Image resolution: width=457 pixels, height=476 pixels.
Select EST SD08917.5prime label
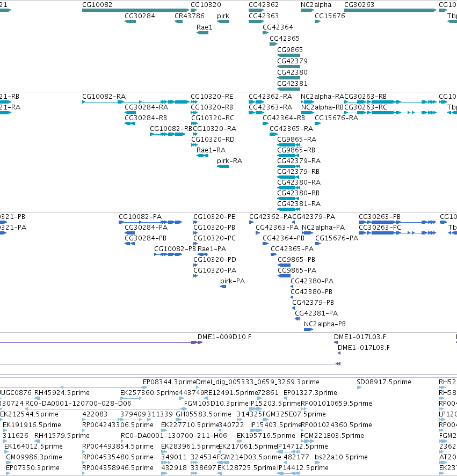[384, 382]
